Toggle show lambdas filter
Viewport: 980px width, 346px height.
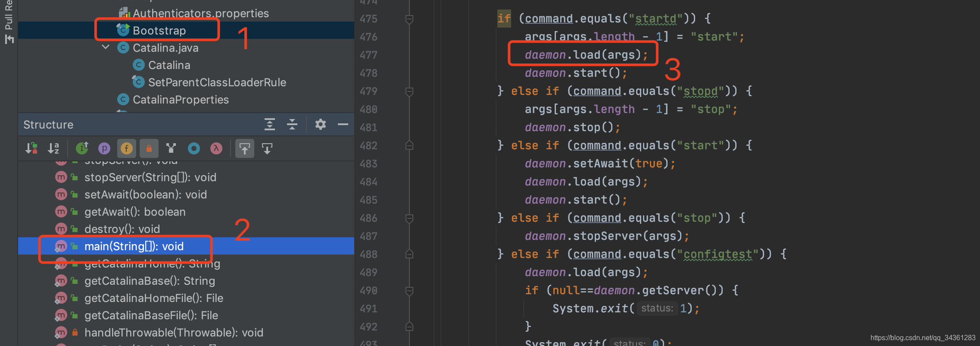click(x=216, y=148)
